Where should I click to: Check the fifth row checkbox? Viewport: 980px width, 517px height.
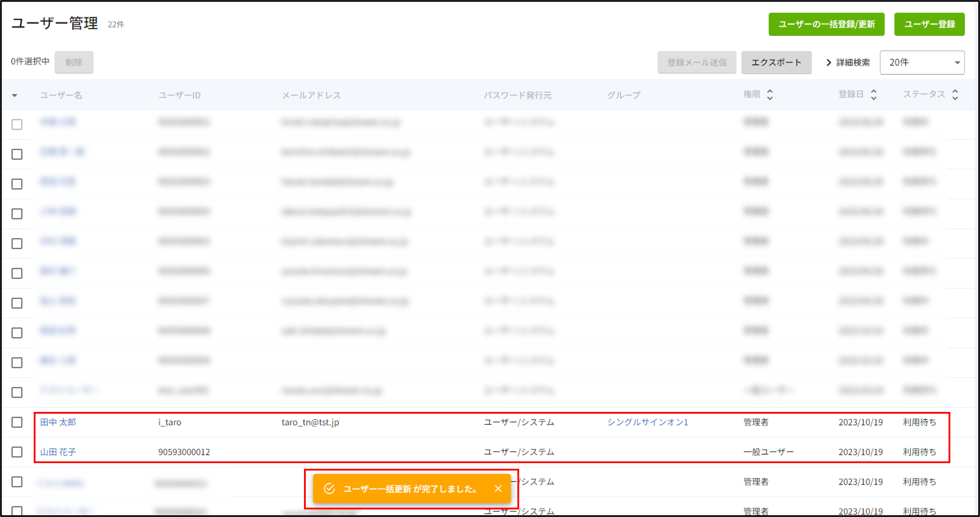pyautogui.click(x=17, y=243)
